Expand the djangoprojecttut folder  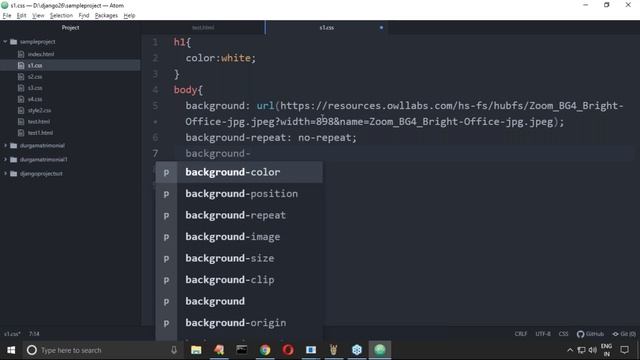click(x=5, y=173)
